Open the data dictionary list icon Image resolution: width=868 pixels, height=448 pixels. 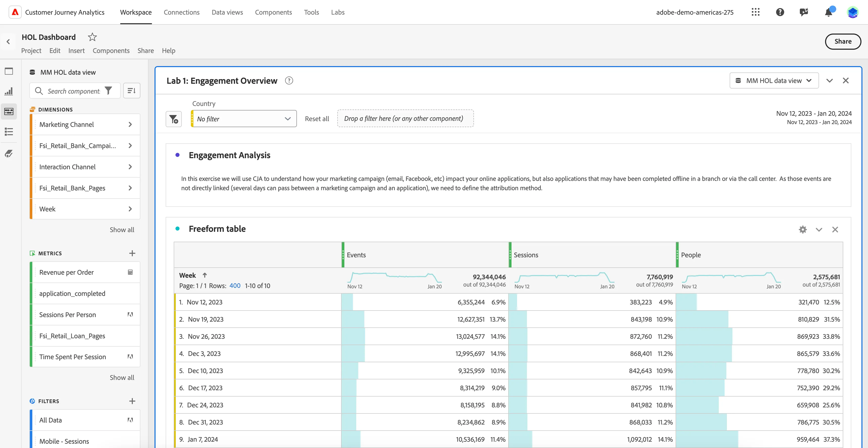[x=9, y=132]
